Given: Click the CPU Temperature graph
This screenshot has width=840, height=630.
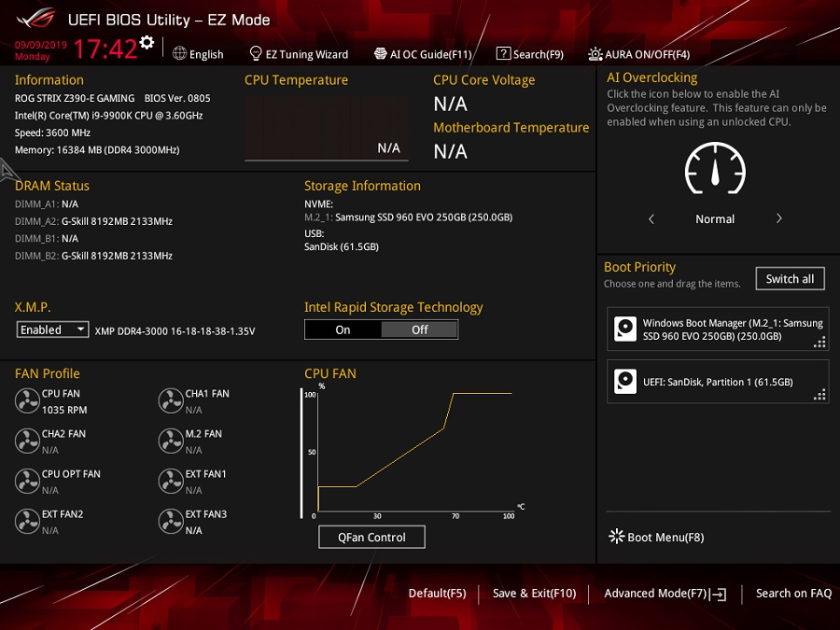Looking at the screenshot, I should tap(327, 128).
